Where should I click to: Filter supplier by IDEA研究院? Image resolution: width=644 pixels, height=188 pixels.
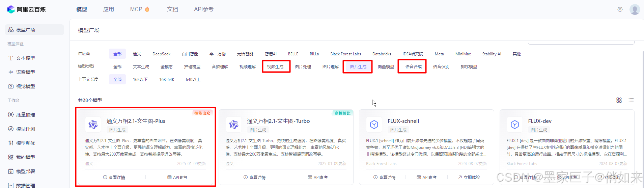point(413,54)
